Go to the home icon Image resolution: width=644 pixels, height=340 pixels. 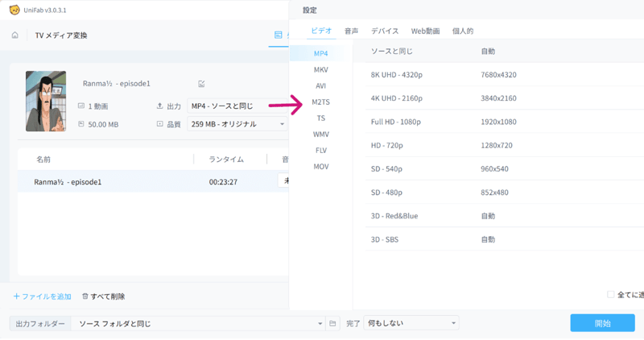pyautogui.click(x=14, y=35)
